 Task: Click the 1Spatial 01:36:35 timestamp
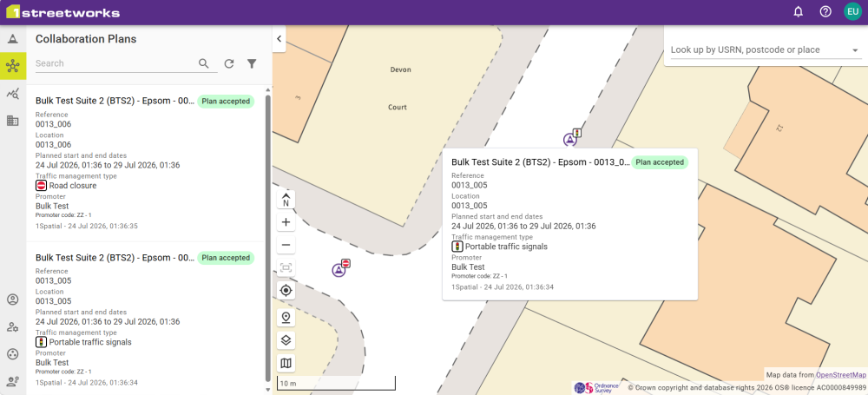(x=86, y=226)
